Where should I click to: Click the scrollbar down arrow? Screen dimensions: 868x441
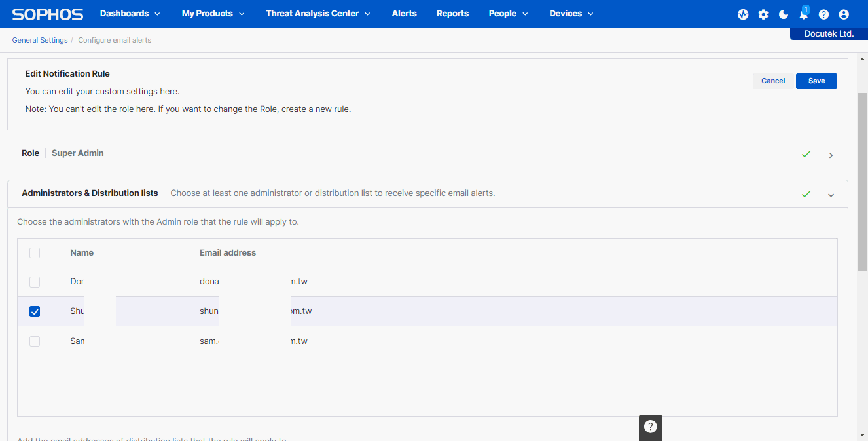862,435
